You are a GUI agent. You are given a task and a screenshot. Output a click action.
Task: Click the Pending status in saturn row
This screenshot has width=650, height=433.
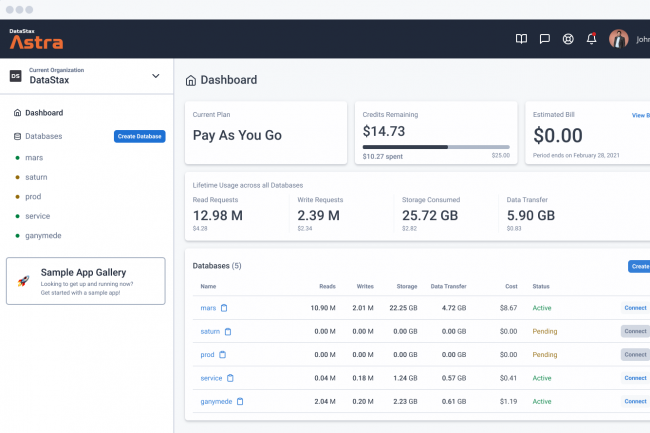pyautogui.click(x=545, y=331)
